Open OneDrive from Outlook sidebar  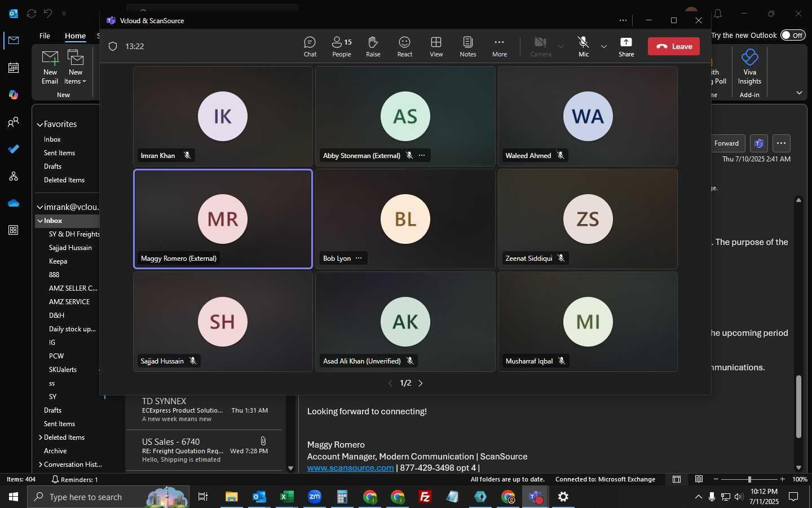[14, 203]
